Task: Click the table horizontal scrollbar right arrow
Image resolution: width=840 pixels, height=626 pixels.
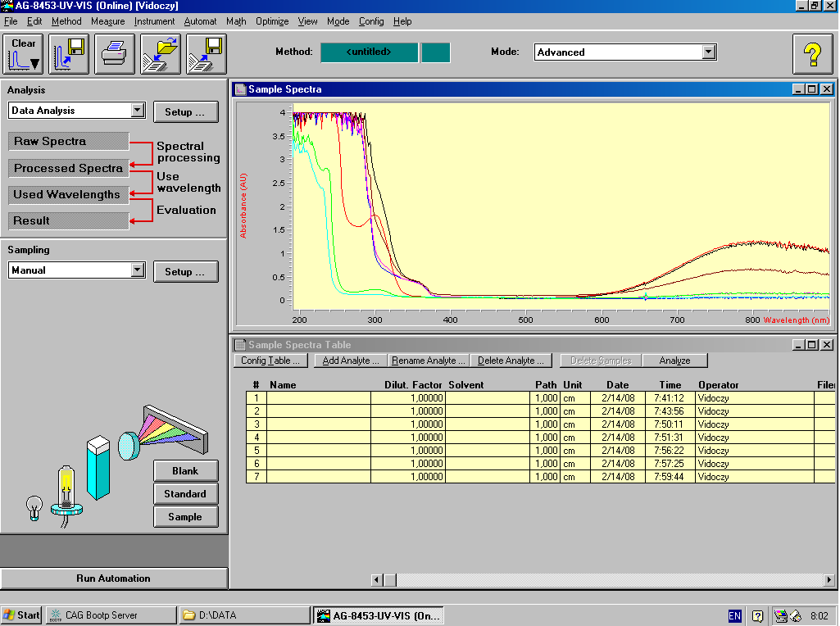Action: 829,579
